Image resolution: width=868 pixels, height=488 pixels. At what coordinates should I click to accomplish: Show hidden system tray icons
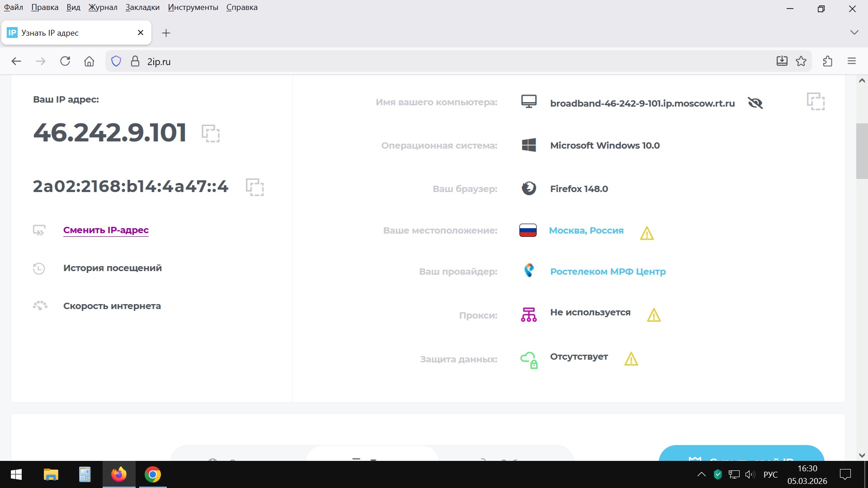coord(701,474)
